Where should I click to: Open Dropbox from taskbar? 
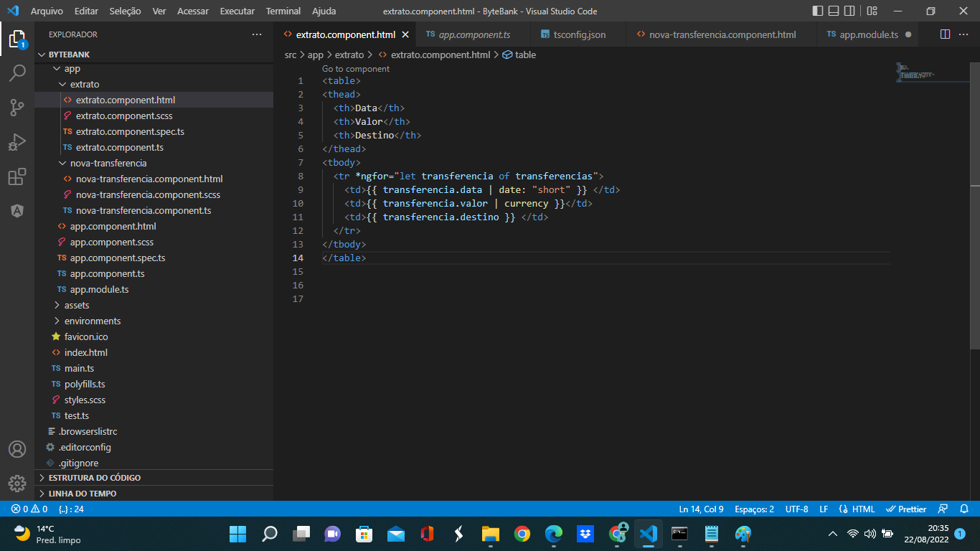tap(585, 534)
